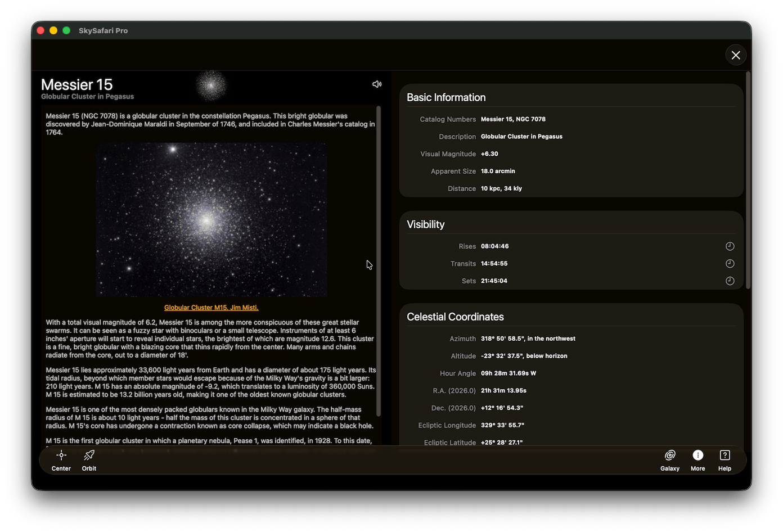This screenshot has width=783, height=532.
Task: Open the Galaxy view icon
Action: click(670, 455)
